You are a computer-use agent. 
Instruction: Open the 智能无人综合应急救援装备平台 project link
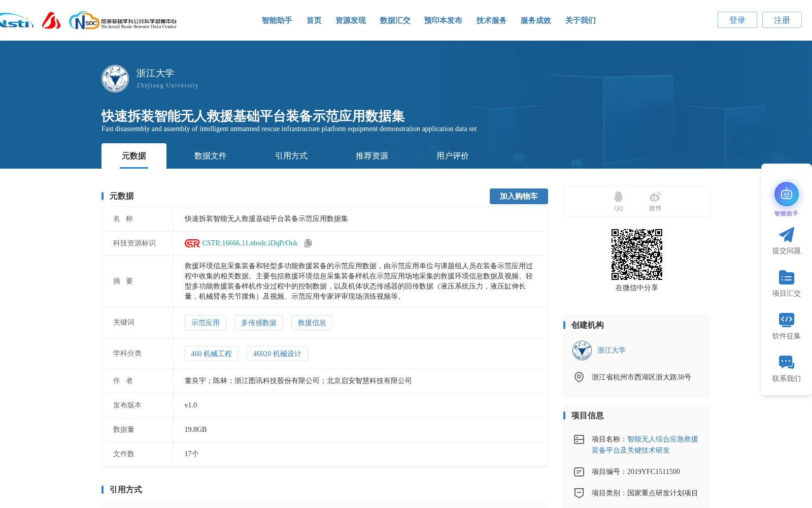coord(645,444)
